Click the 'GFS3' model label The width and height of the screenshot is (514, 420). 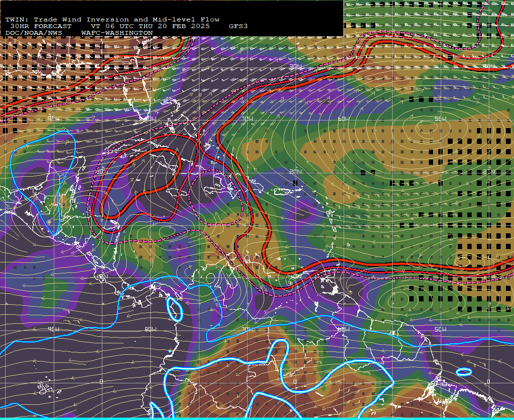click(x=238, y=26)
